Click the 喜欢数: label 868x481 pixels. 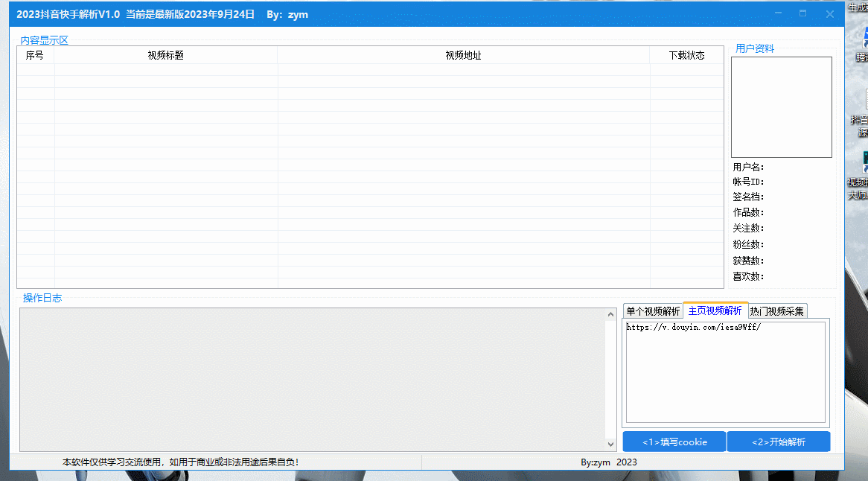pos(748,276)
